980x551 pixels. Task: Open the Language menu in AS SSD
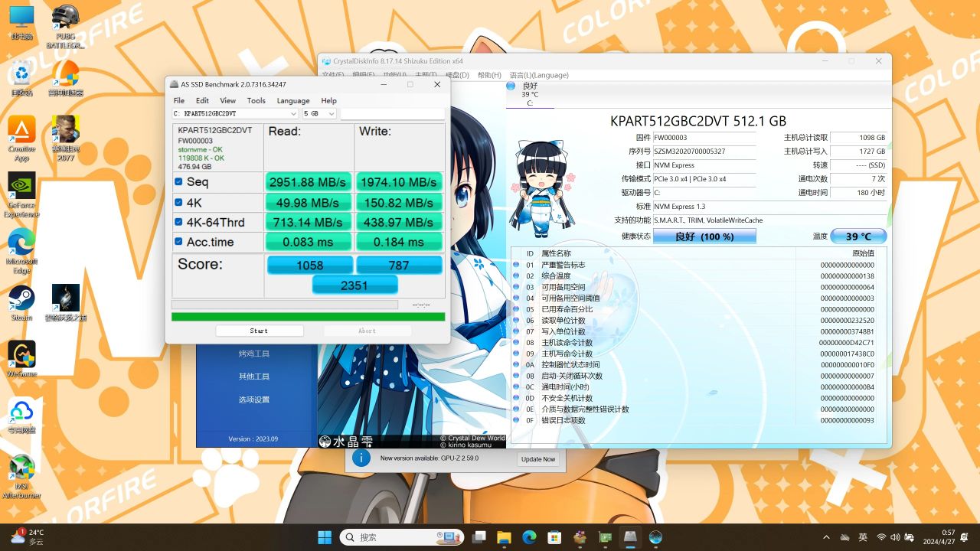coord(293,100)
